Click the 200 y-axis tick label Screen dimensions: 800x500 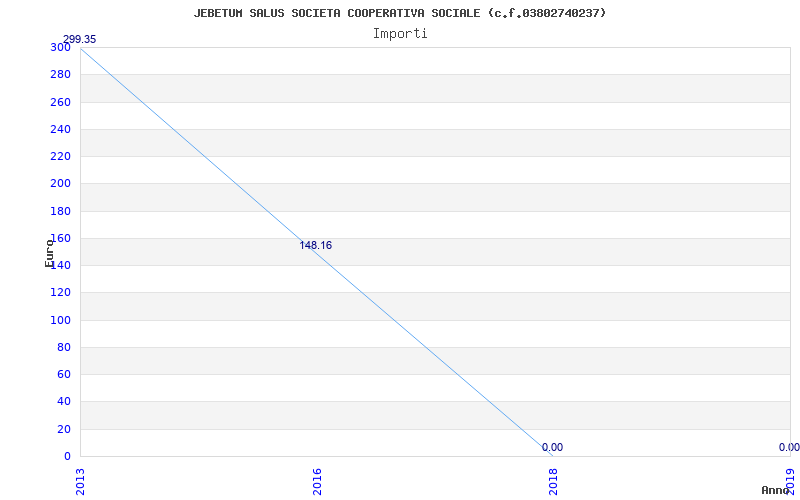[60, 184]
